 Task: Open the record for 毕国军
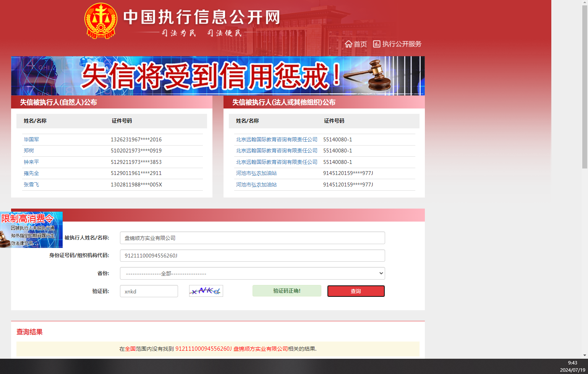pyautogui.click(x=31, y=139)
